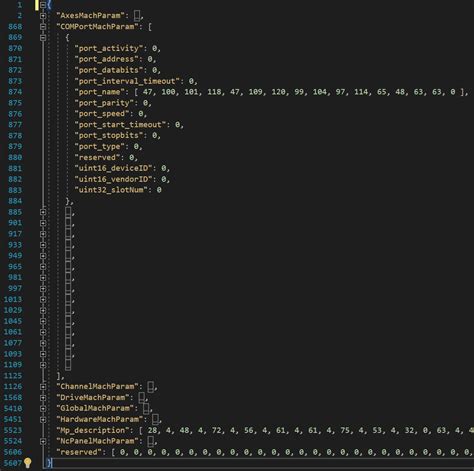Click the "uint16_deviceID" key text
The height and width of the screenshot is (471, 474).
(113, 168)
